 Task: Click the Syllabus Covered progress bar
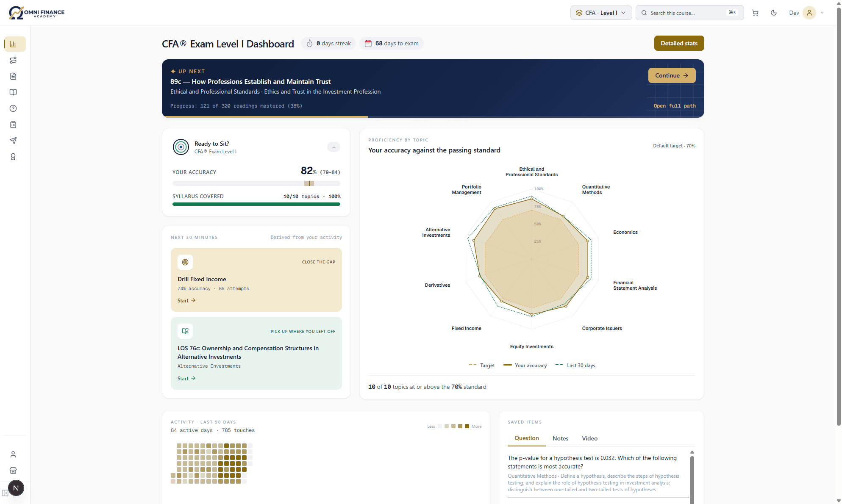(256, 204)
